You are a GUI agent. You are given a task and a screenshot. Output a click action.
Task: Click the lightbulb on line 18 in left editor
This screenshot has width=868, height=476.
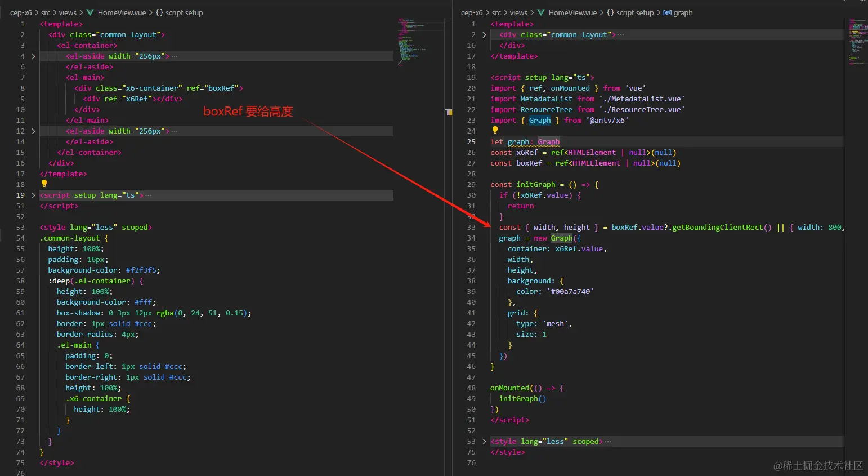(44, 184)
